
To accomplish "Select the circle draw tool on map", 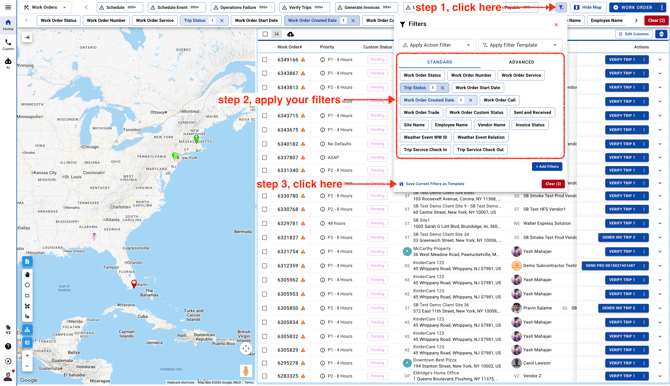I will 27,285.
